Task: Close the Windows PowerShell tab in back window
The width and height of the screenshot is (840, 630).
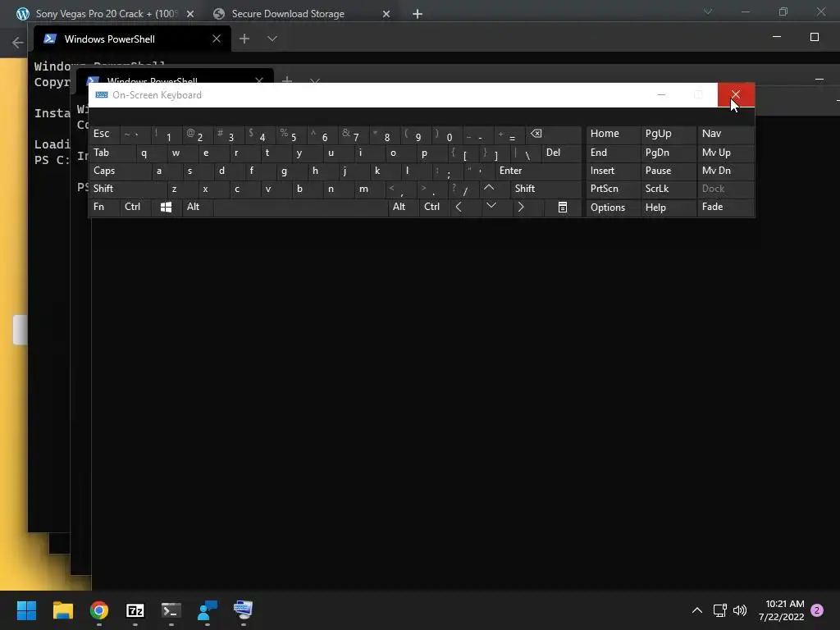Action: click(217, 39)
